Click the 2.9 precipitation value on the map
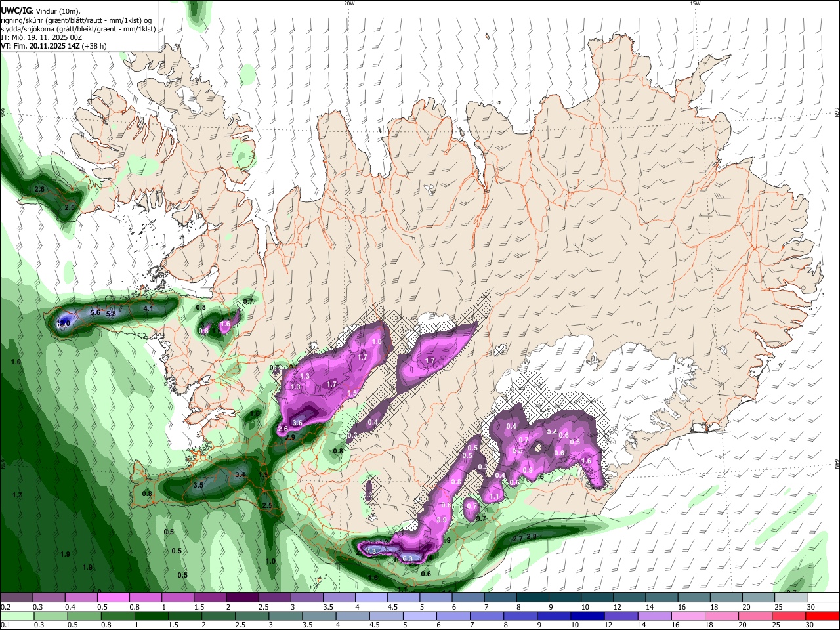Viewport: 840px width, 630px height. (x=291, y=436)
